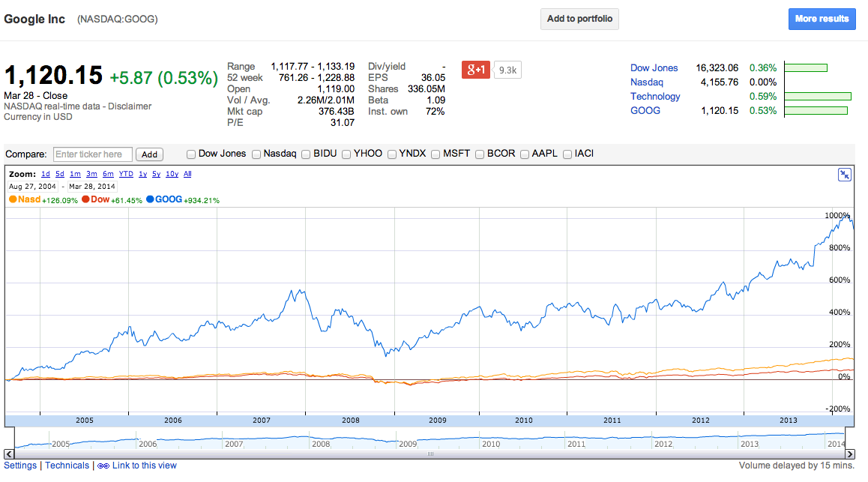Click the orange Nasd legend dot
The height and width of the screenshot is (482, 868).
[13, 199]
